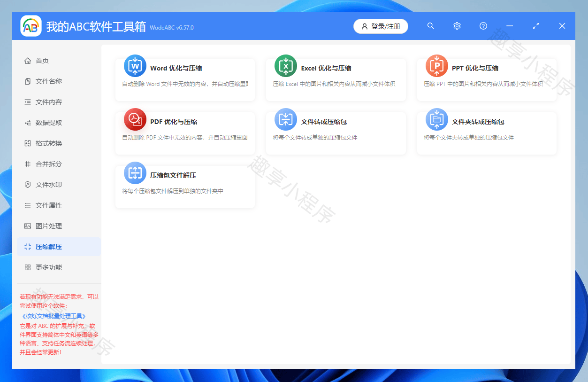This screenshot has height=382, width=588.
Task: Open settings via the gear icon
Action: click(457, 26)
